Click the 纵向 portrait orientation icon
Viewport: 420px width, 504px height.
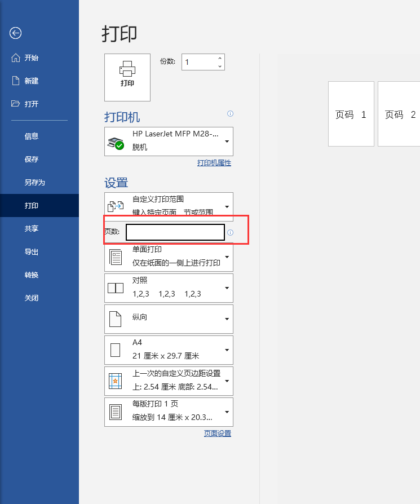pyautogui.click(x=116, y=319)
